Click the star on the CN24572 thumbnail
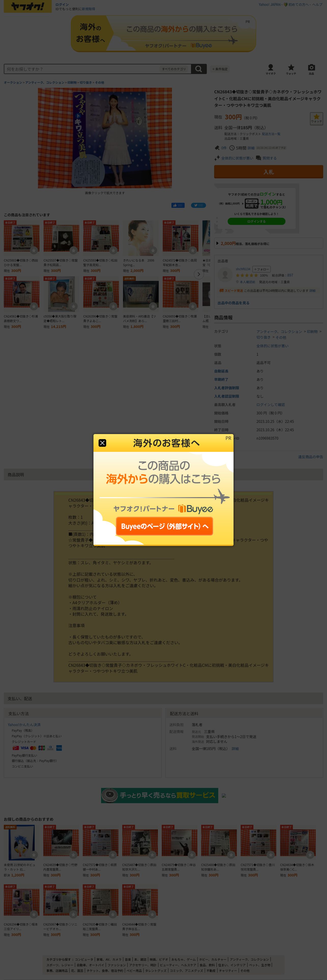Image resolution: width=327 pixels, height=980 pixels. 193,250
